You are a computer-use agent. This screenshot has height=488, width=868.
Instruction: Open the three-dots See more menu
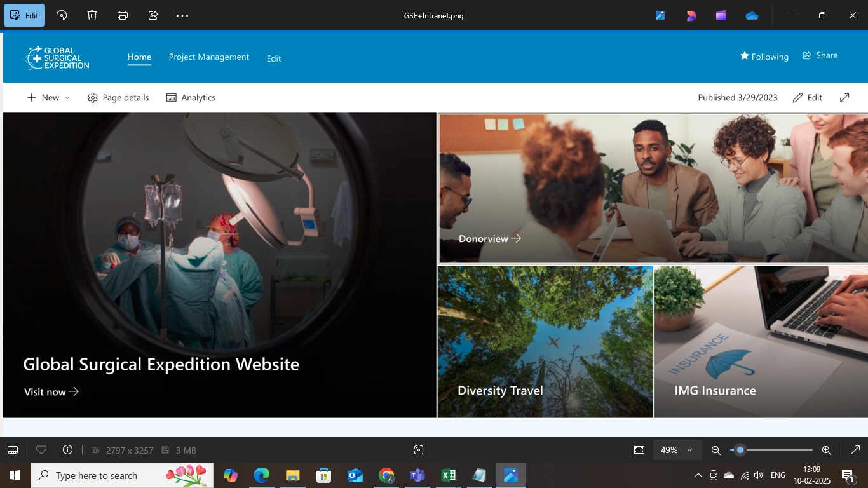182,15
